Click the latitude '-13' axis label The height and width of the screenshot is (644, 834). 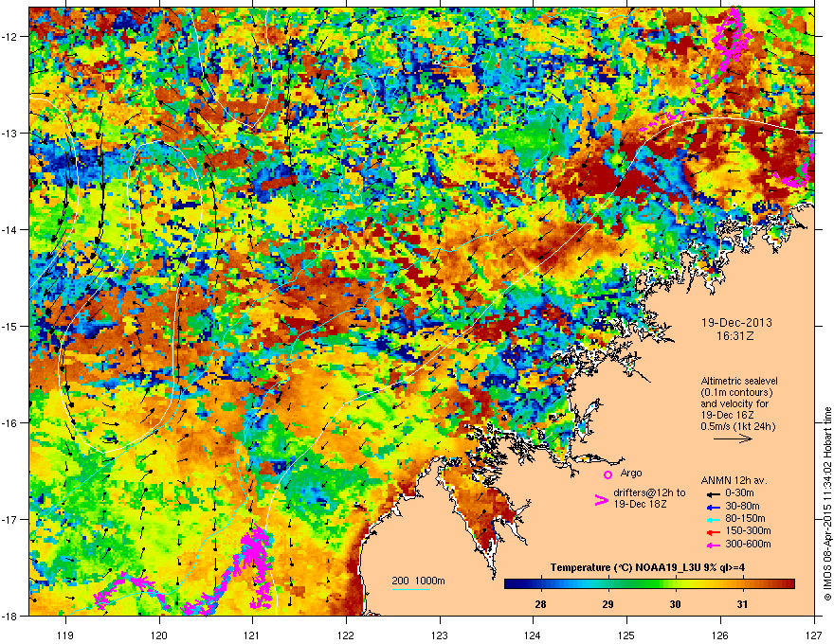point(10,133)
